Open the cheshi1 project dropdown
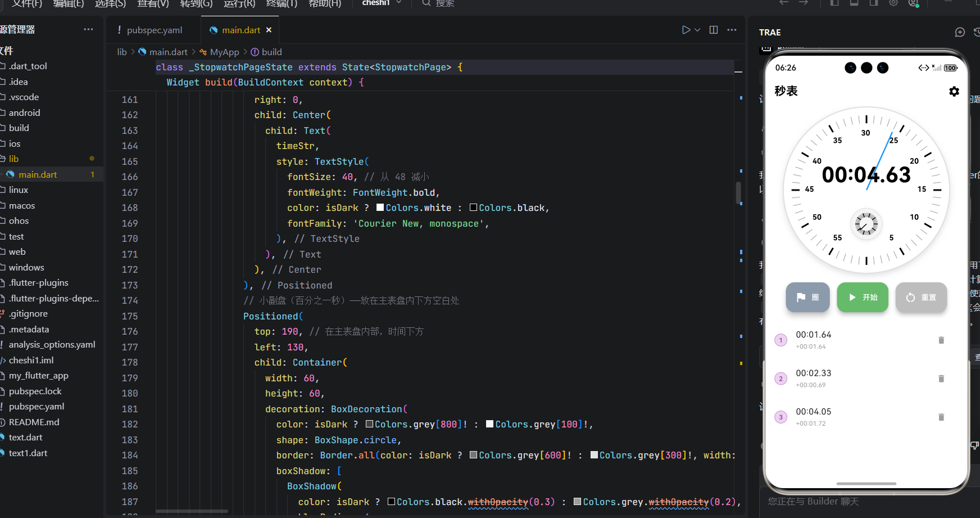980x518 pixels. [x=382, y=3]
